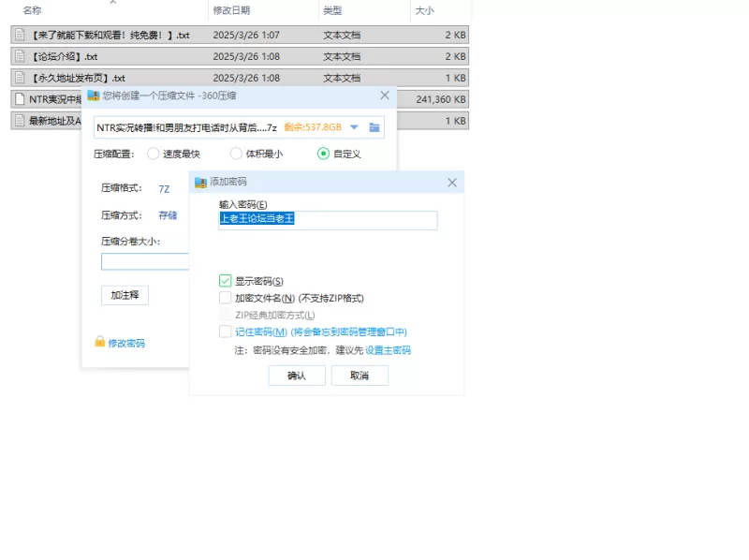Click the lock icon beside 修改密码
The image size is (749, 560).
100,342
